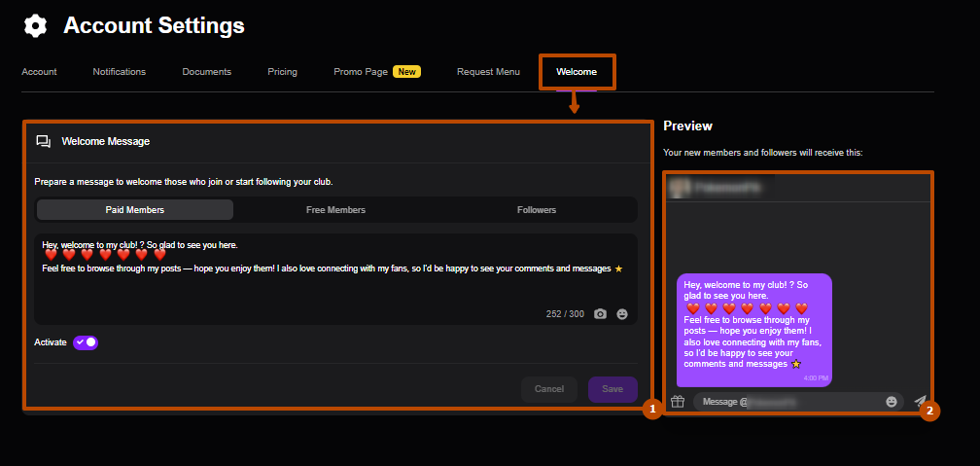980x466 pixels.
Task: Go to the Documents tab
Action: click(x=206, y=72)
